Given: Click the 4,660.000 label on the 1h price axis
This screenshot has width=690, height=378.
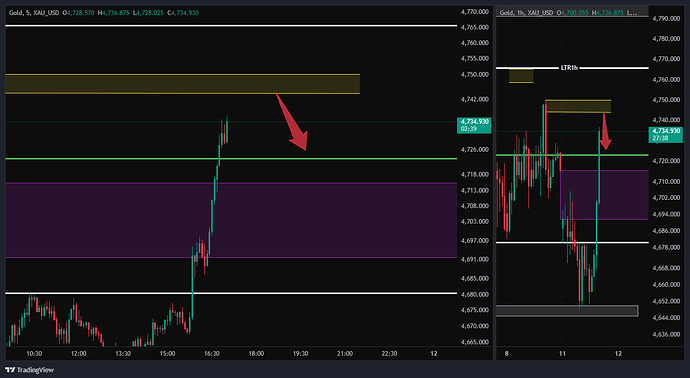Looking at the screenshot, I should tap(667, 285).
